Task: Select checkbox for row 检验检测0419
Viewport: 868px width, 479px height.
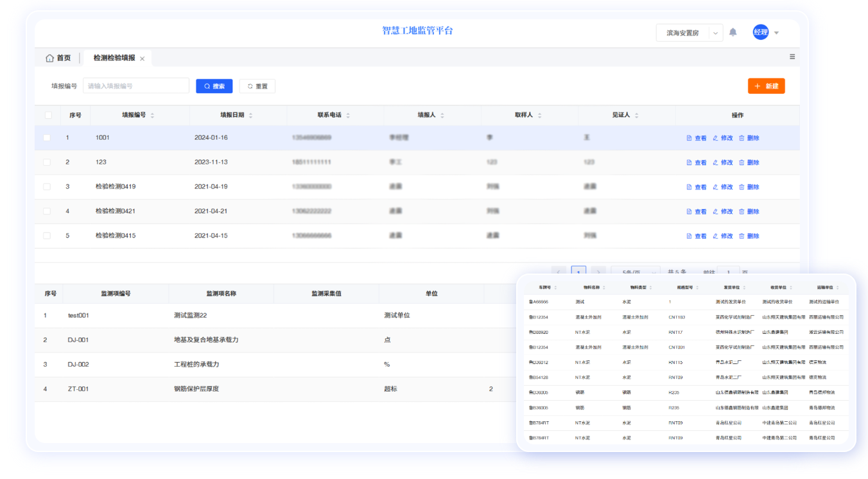Action: click(47, 187)
